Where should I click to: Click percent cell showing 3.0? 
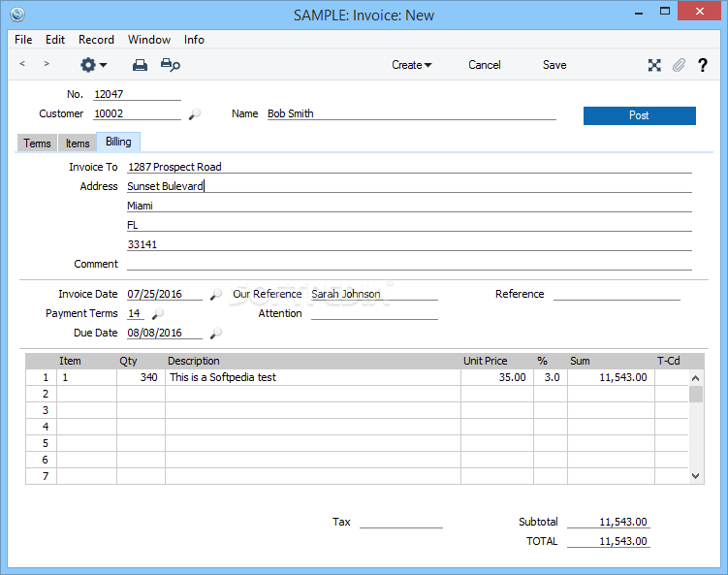click(x=551, y=377)
